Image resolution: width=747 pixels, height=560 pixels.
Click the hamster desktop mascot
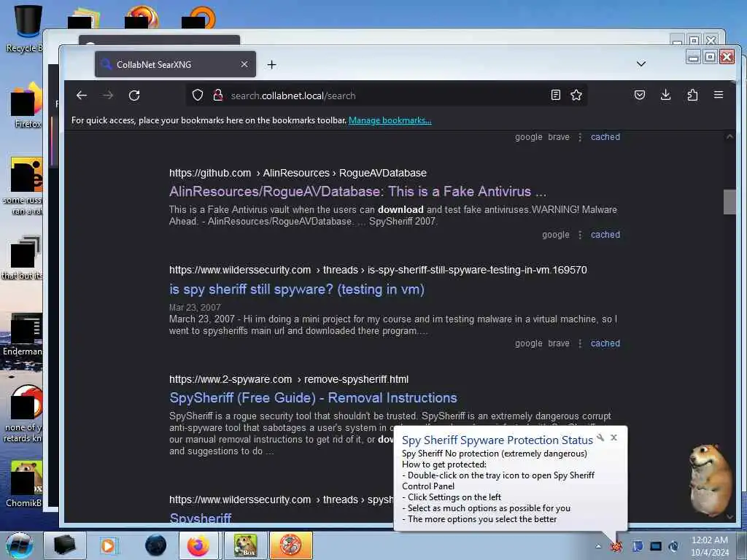[x=710, y=479]
